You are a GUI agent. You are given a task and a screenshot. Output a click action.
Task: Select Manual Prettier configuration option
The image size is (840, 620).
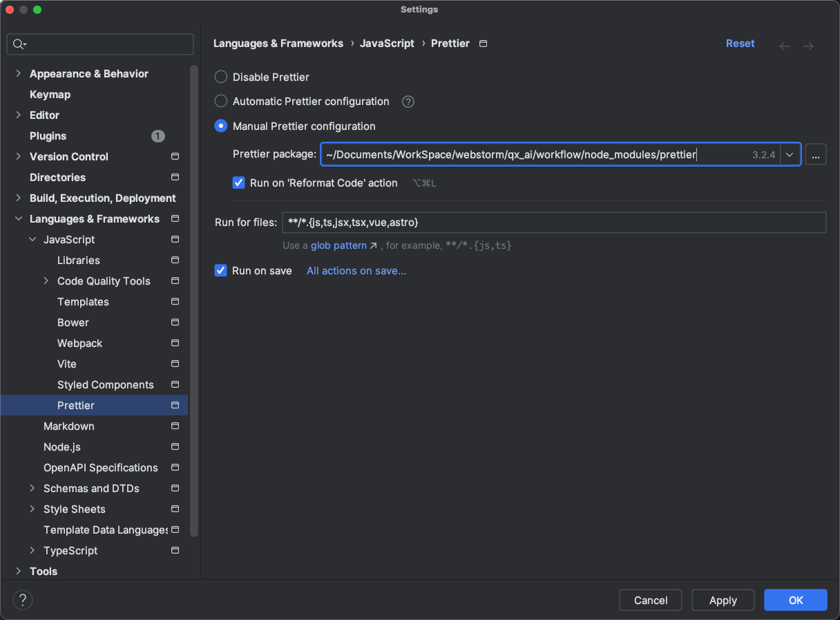(221, 126)
